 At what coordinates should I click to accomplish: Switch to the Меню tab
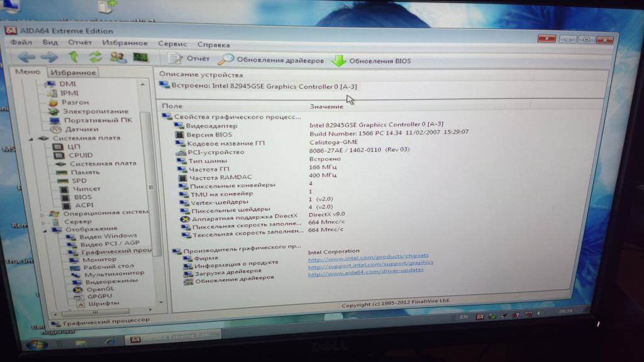click(28, 72)
